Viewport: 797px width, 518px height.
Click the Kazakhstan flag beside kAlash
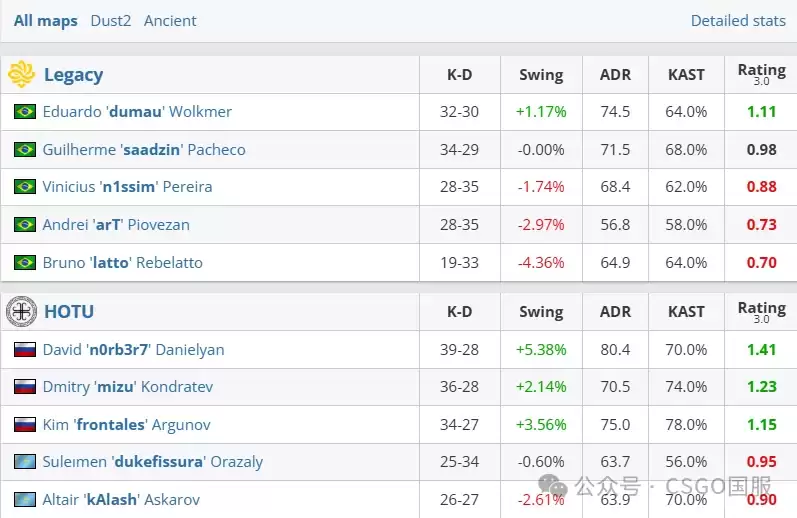coord(25,499)
